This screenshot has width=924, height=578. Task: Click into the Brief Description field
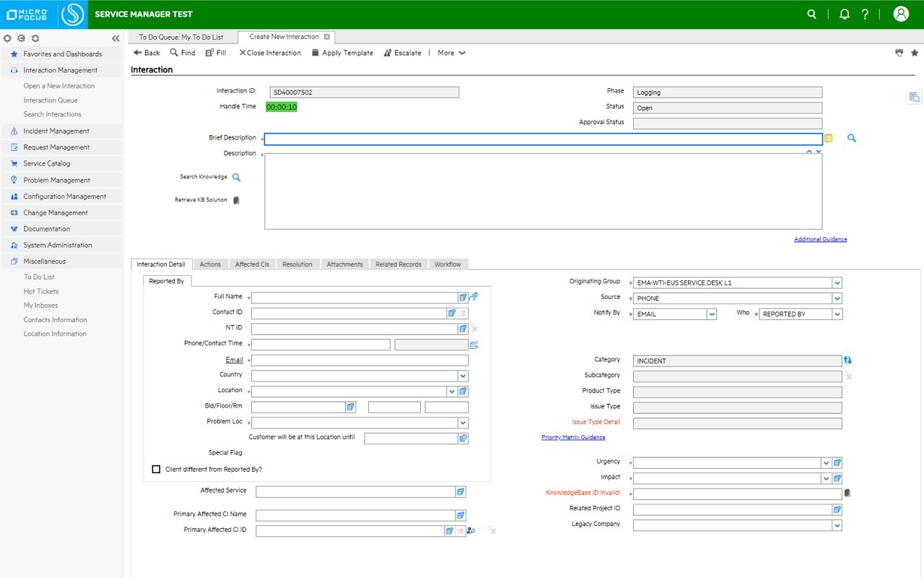(544, 139)
